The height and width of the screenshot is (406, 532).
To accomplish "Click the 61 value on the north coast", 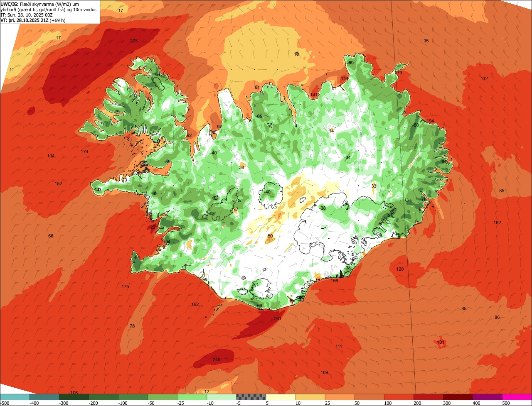I will (257, 87).
